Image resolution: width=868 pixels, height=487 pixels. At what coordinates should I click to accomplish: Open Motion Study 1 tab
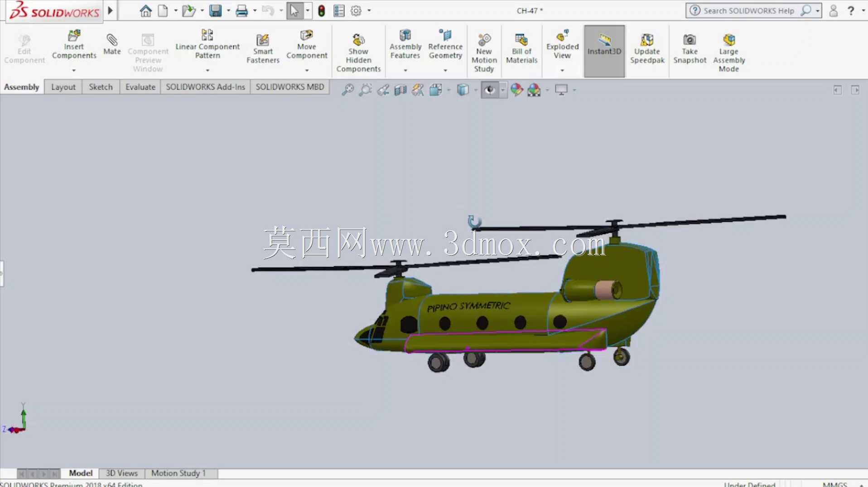[178, 473]
